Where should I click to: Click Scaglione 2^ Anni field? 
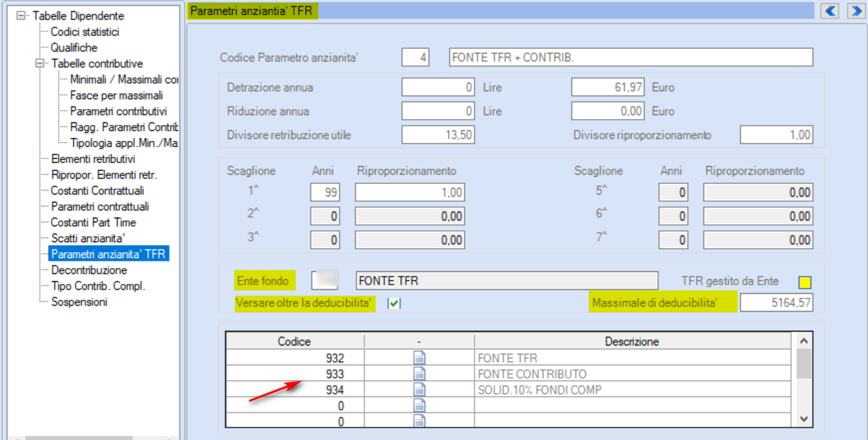pyautogui.click(x=325, y=216)
